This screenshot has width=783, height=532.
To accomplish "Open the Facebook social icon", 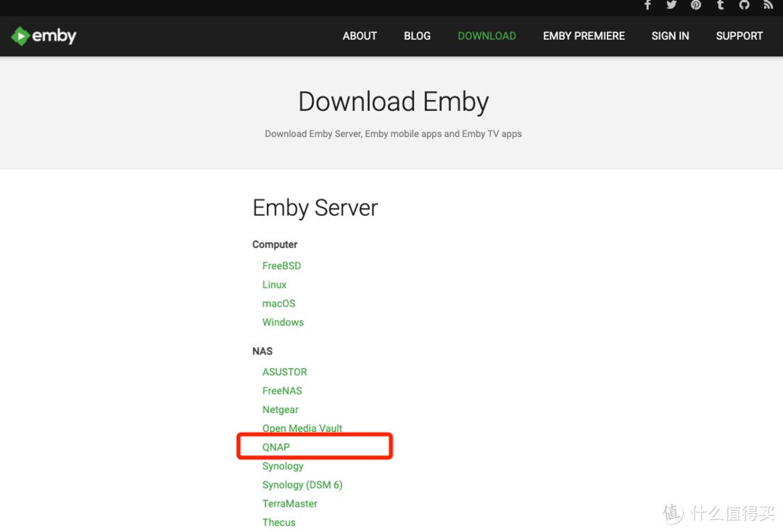I will [x=647, y=5].
